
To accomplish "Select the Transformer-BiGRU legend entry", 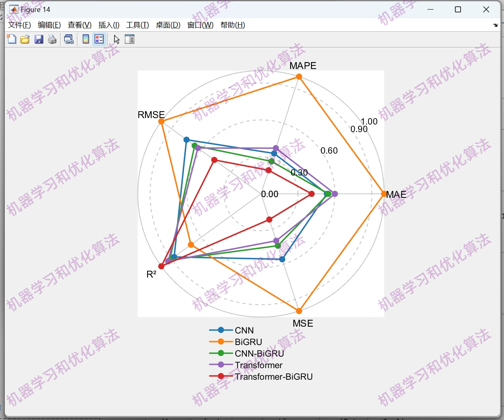I will click(274, 377).
